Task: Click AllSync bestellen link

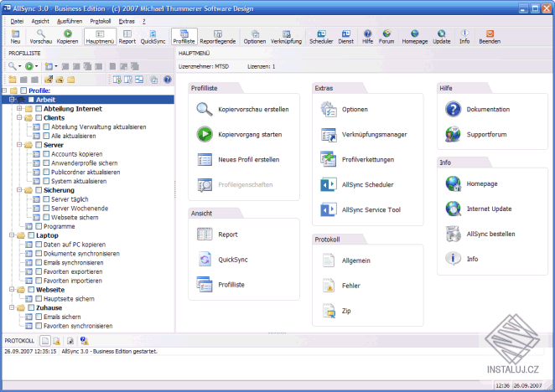Action: coord(480,234)
